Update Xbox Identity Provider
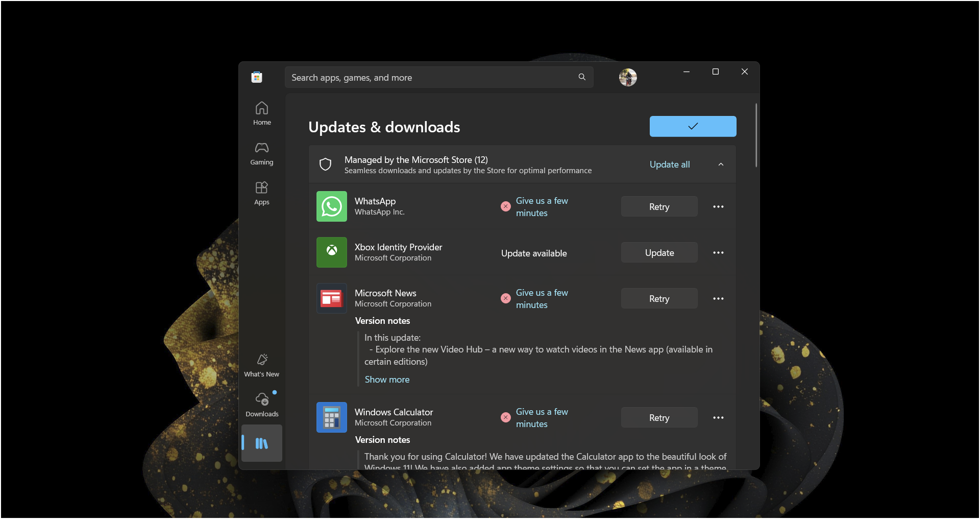Image resolution: width=980 pixels, height=519 pixels. [659, 252]
